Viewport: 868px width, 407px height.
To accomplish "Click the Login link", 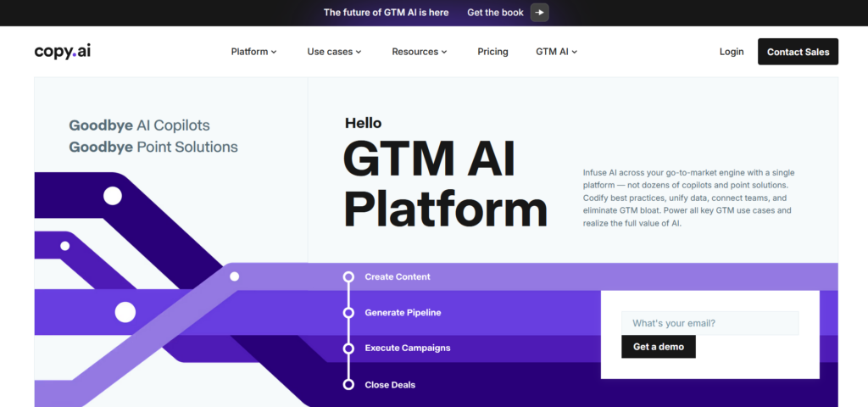I will (731, 52).
